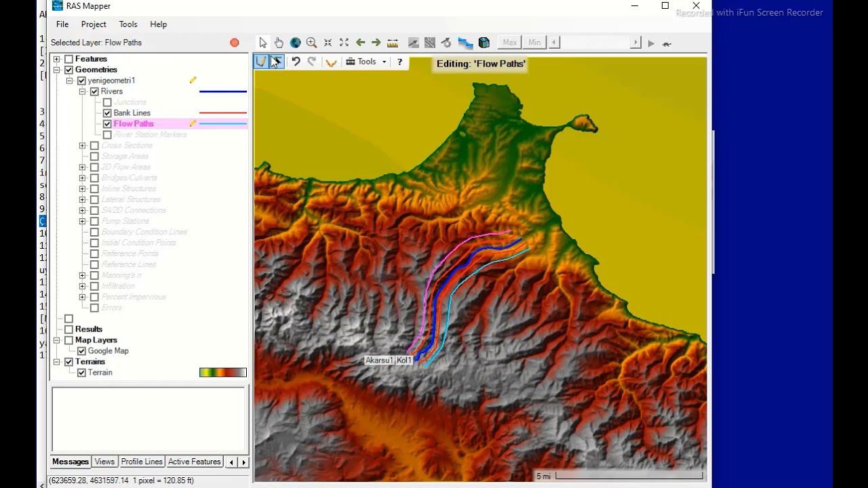Go to next view with right arrow

pos(376,43)
